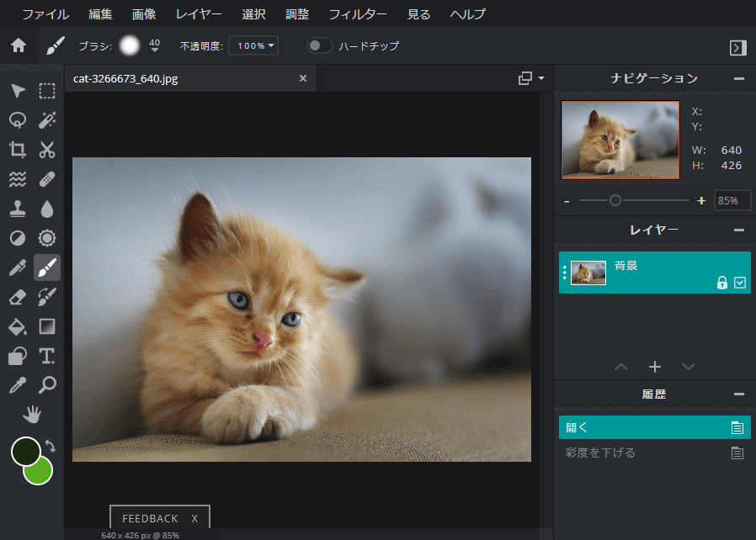The image size is (756, 540).
Task: Dismiss the FEEDBACK banner with X
Action: coord(194,517)
